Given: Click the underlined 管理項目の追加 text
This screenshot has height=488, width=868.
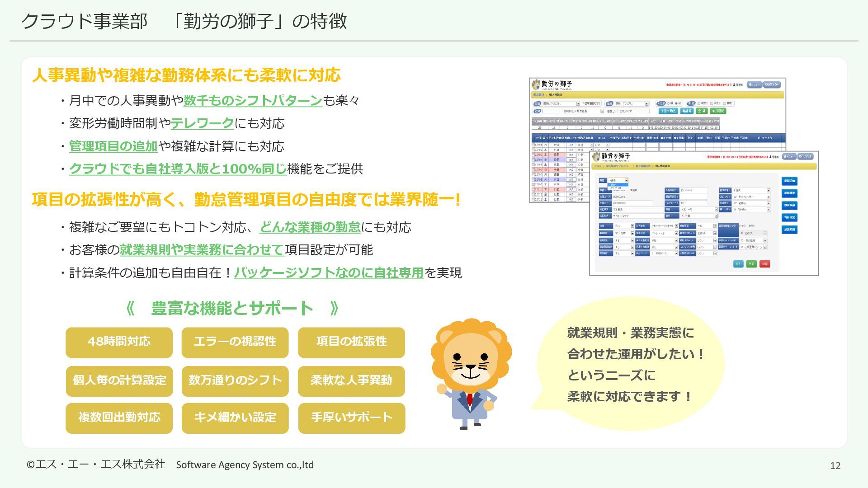Looking at the screenshot, I should pyautogui.click(x=113, y=146).
